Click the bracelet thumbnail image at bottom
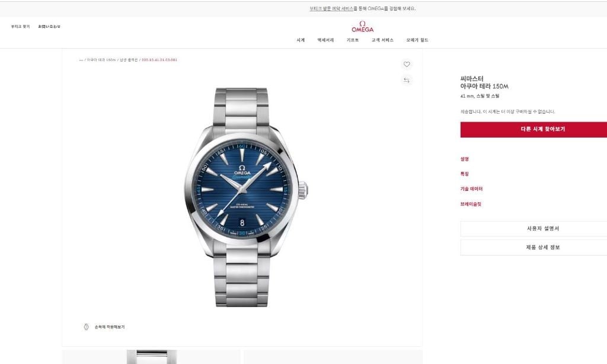 (151, 357)
